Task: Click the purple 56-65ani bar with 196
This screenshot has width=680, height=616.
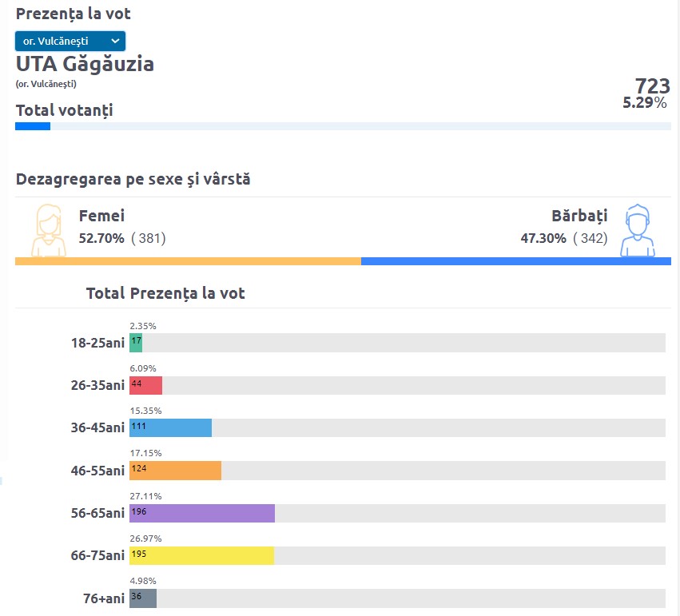Action: click(202, 513)
